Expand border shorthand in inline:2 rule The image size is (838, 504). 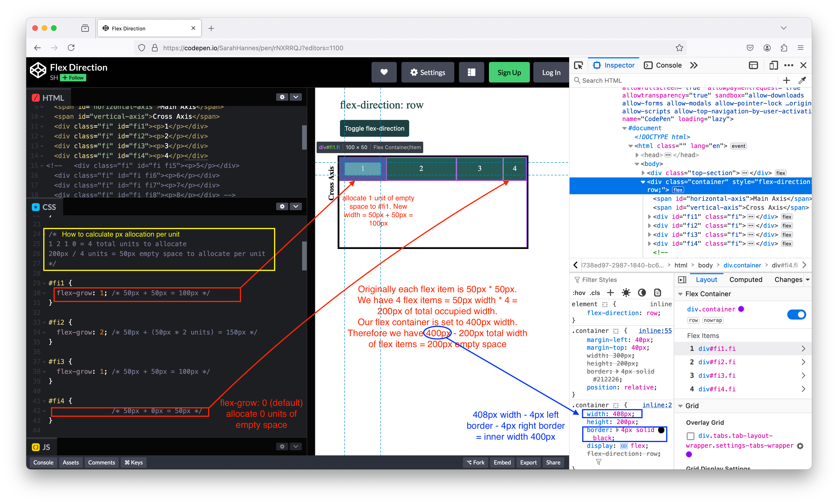point(618,430)
